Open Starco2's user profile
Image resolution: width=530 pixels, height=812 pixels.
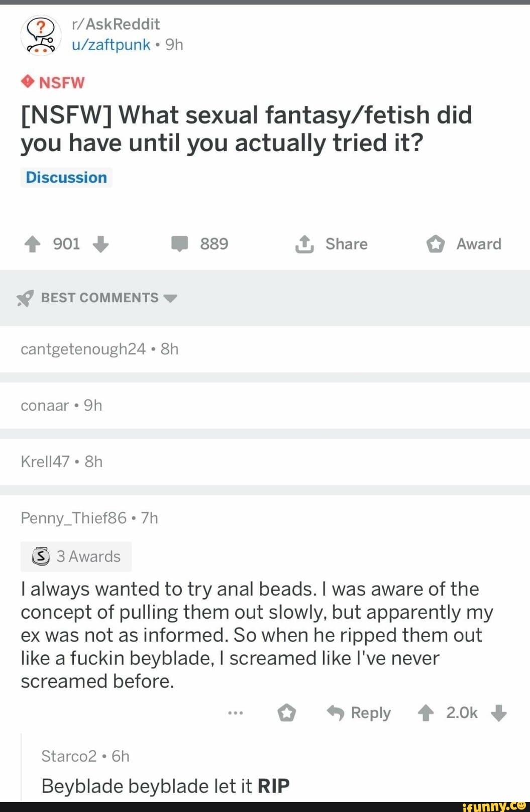(x=68, y=756)
